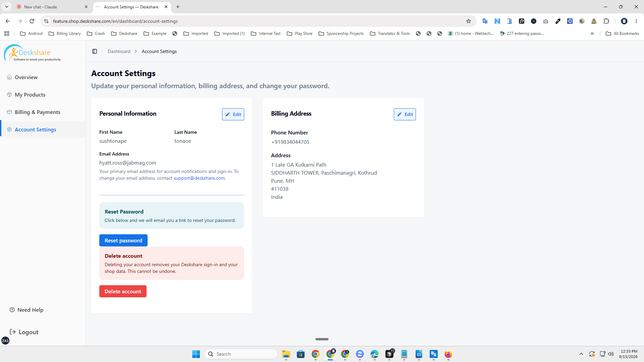This screenshot has height=362, width=644.
Task: Open a new browser tab
Action: pos(178,7)
